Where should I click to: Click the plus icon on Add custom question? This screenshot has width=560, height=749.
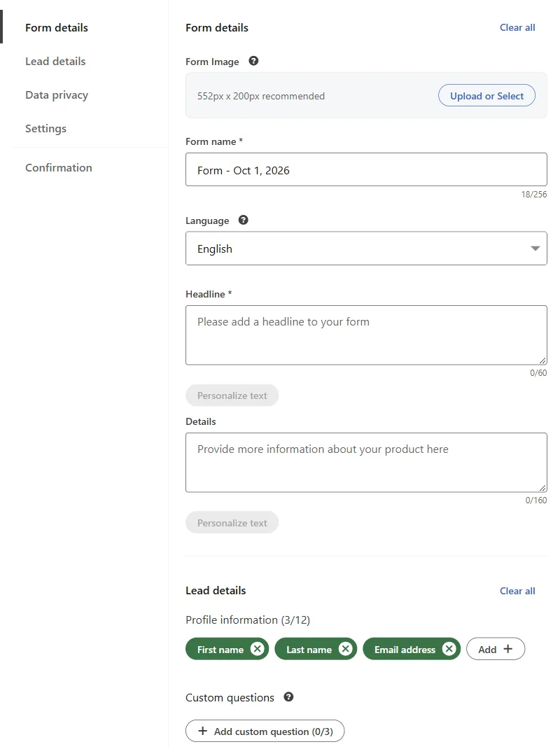pyautogui.click(x=202, y=731)
